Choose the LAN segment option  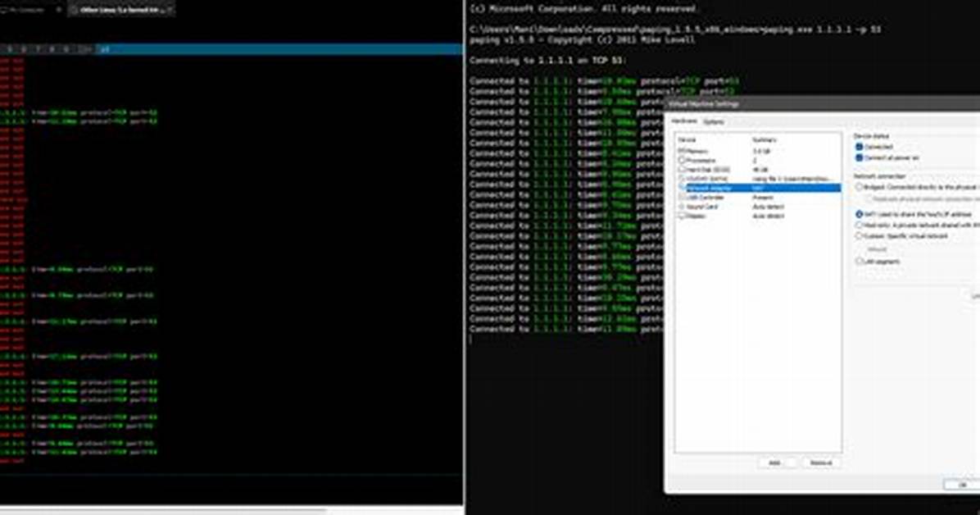pos(860,261)
